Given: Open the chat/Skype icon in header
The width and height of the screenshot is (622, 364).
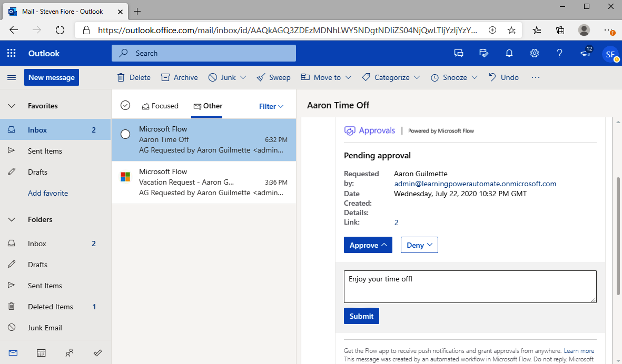Looking at the screenshot, I should pyautogui.click(x=459, y=53).
